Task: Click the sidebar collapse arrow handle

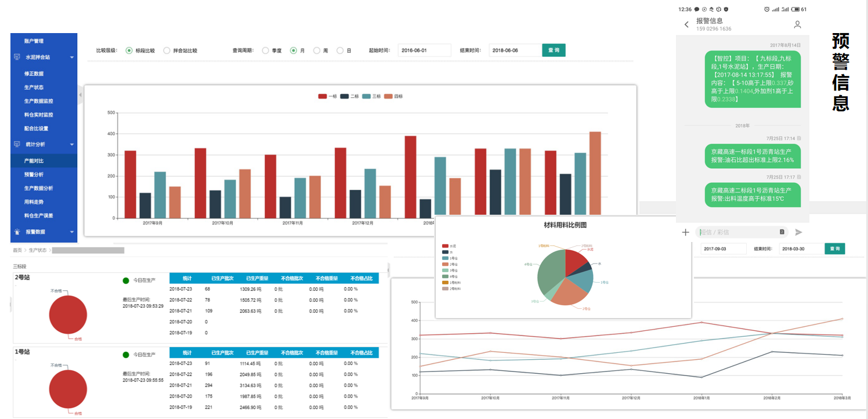Action: point(81,94)
